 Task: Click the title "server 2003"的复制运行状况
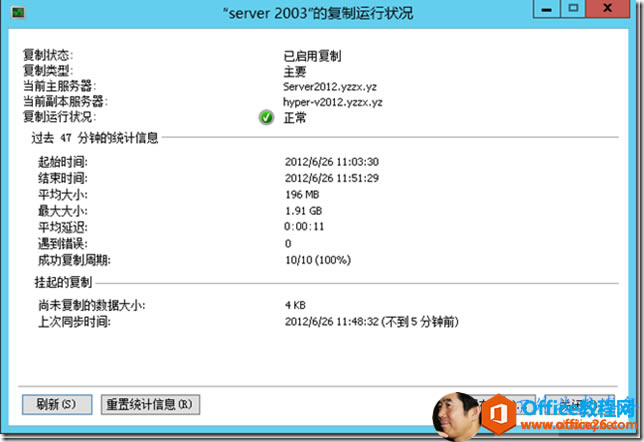click(318, 13)
